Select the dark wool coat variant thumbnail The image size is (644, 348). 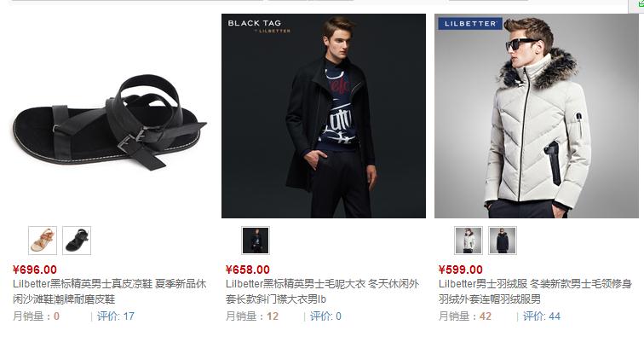pos(256,241)
